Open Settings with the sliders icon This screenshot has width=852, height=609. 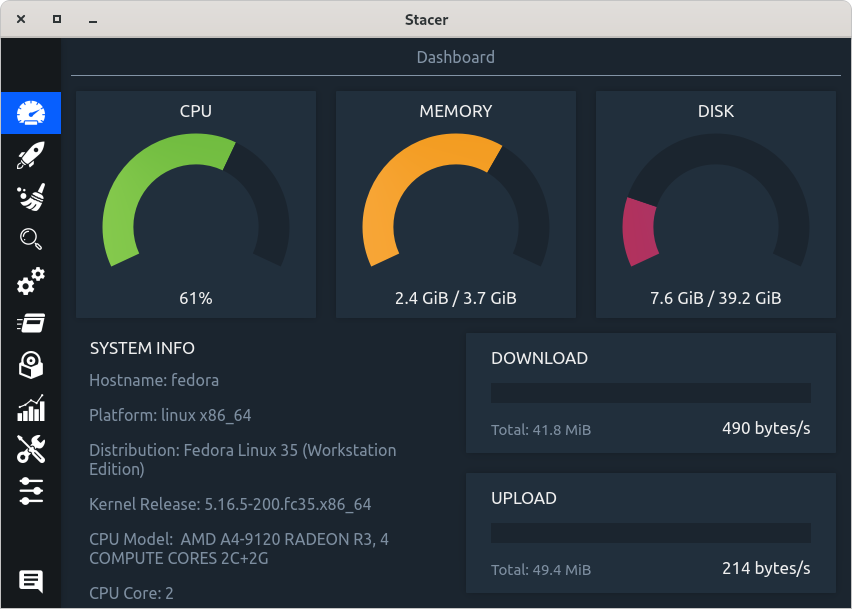tap(30, 491)
